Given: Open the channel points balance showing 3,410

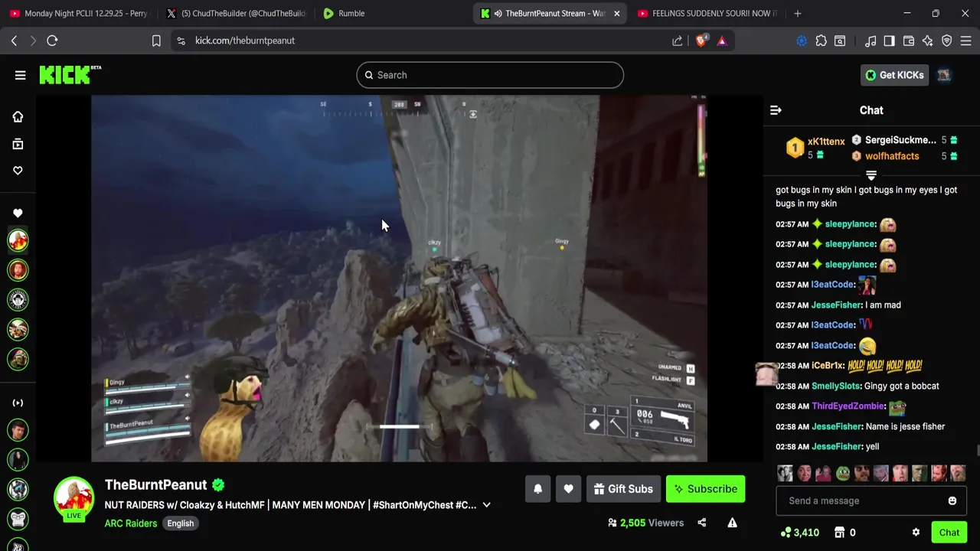Looking at the screenshot, I should [x=799, y=533].
